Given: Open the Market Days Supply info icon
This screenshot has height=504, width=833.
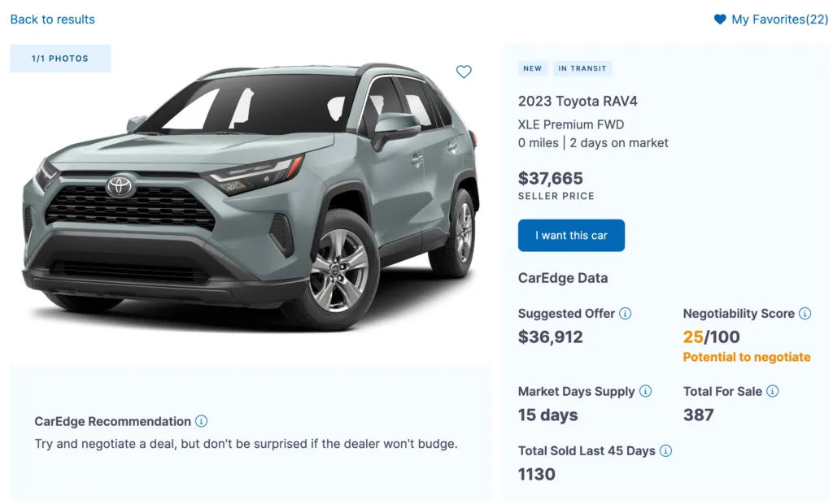Looking at the screenshot, I should coord(646,391).
